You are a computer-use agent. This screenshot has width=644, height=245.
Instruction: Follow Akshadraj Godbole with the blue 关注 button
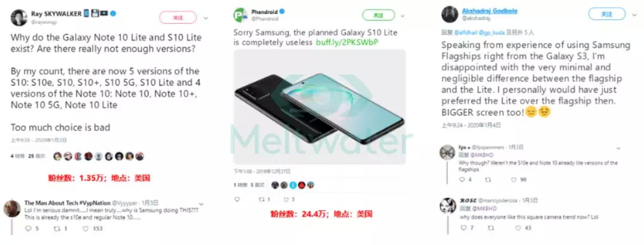tap(606, 14)
